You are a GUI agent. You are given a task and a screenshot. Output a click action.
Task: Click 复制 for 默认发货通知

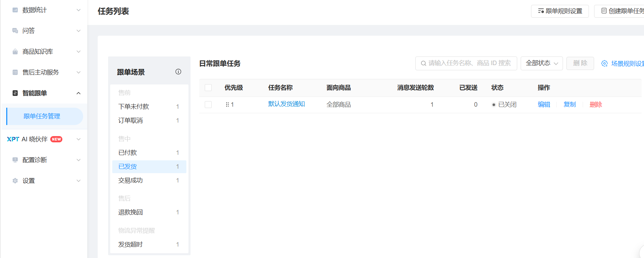[x=570, y=105]
